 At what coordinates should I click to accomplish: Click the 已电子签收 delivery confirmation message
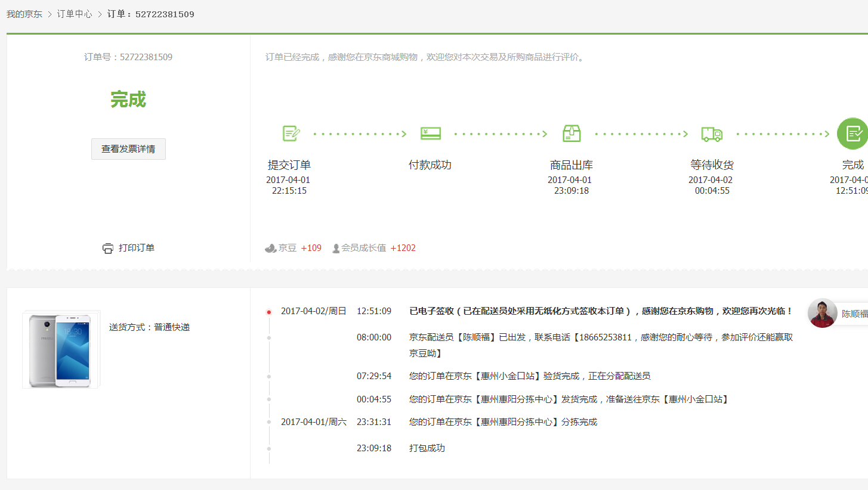click(x=601, y=311)
